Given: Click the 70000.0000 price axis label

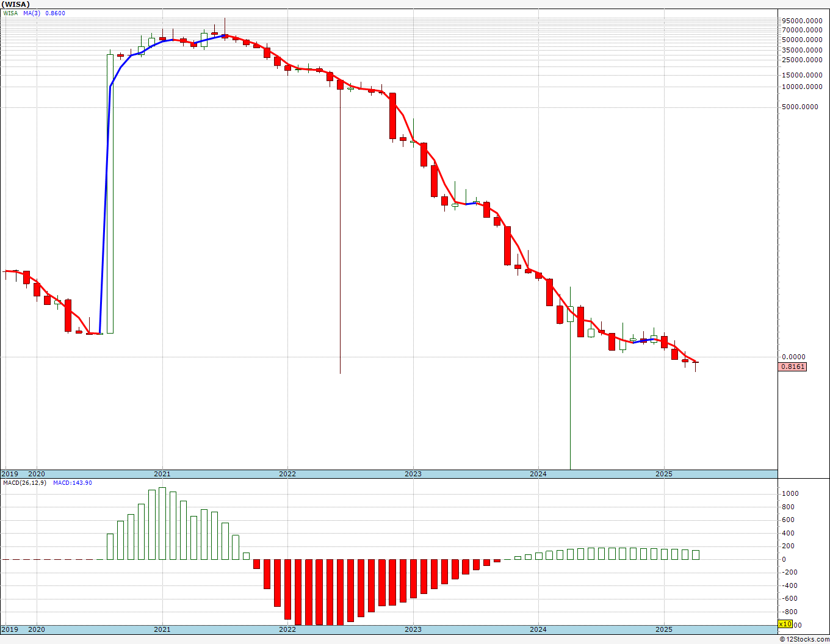Looking at the screenshot, I should point(801,30).
